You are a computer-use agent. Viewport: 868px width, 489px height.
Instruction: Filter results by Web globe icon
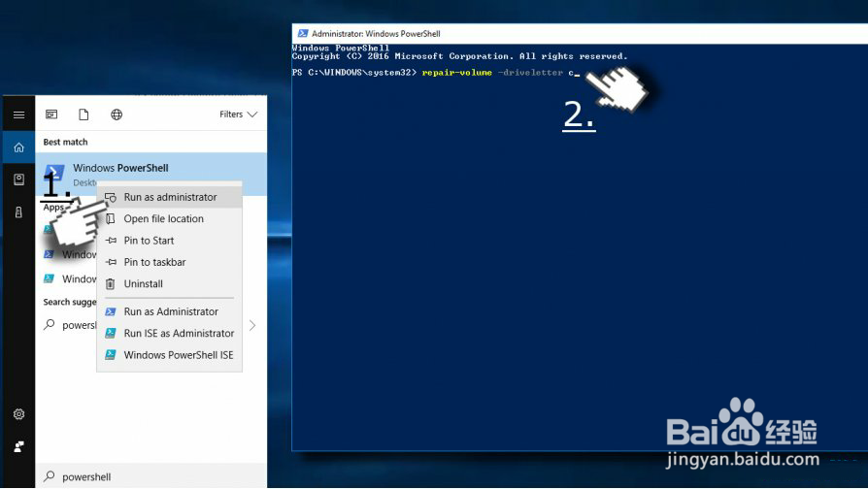117,114
